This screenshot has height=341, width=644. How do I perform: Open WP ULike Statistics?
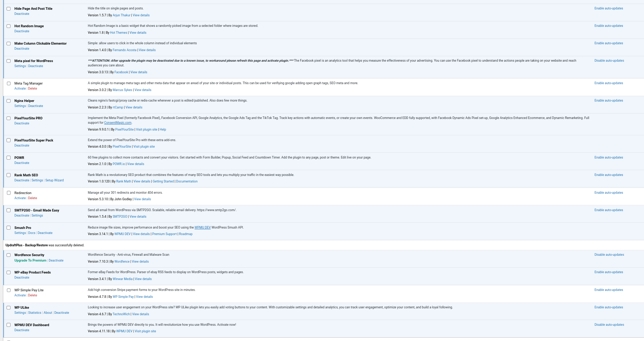pos(35,313)
